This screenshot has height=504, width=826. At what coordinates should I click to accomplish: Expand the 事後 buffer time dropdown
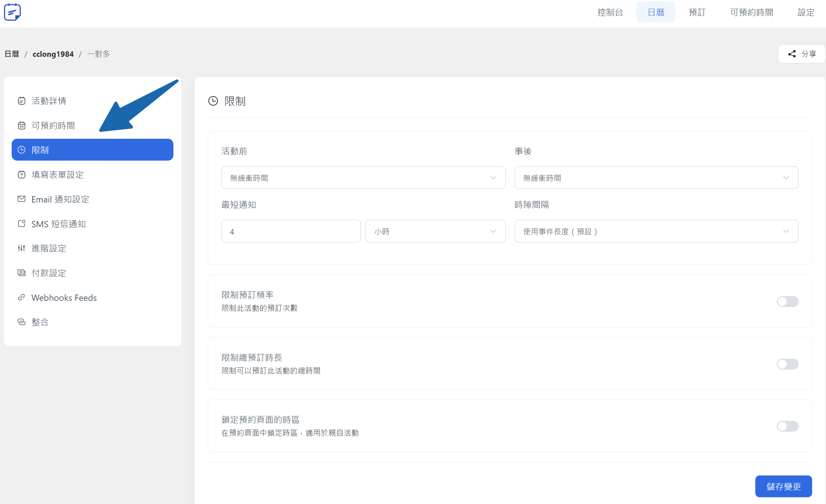(x=656, y=178)
